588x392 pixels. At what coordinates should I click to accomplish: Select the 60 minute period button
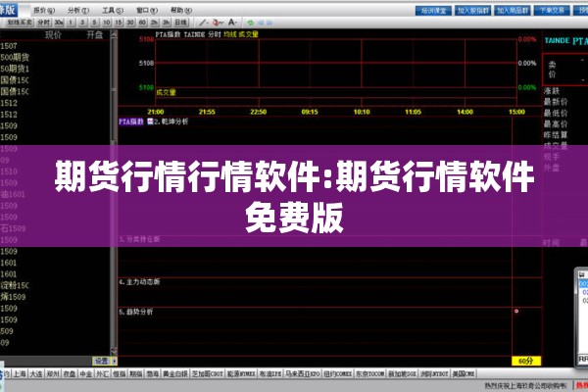[x=142, y=23]
